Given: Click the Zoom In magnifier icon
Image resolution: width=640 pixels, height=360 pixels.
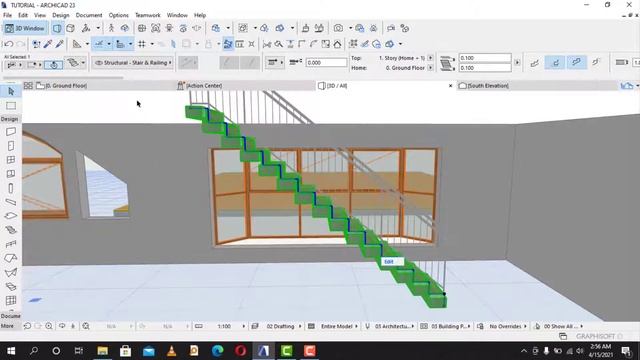Looking at the screenshot, I should pyautogui.click(x=49, y=326).
